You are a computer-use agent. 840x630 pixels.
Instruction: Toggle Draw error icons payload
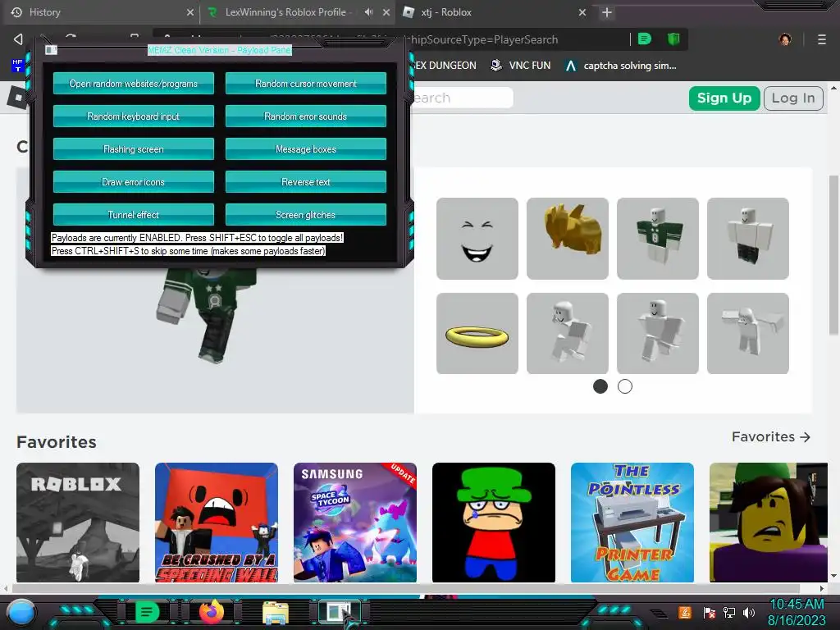pyautogui.click(x=134, y=181)
